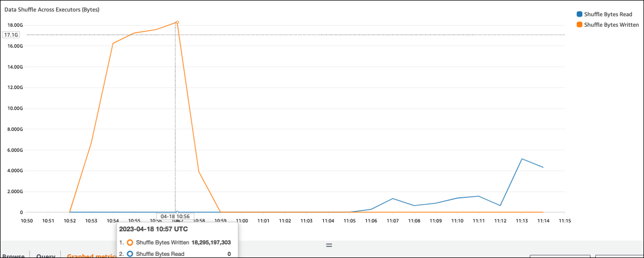Click the blue line bump at 11:07
The width and height of the screenshot is (644, 258).
pos(392,199)
